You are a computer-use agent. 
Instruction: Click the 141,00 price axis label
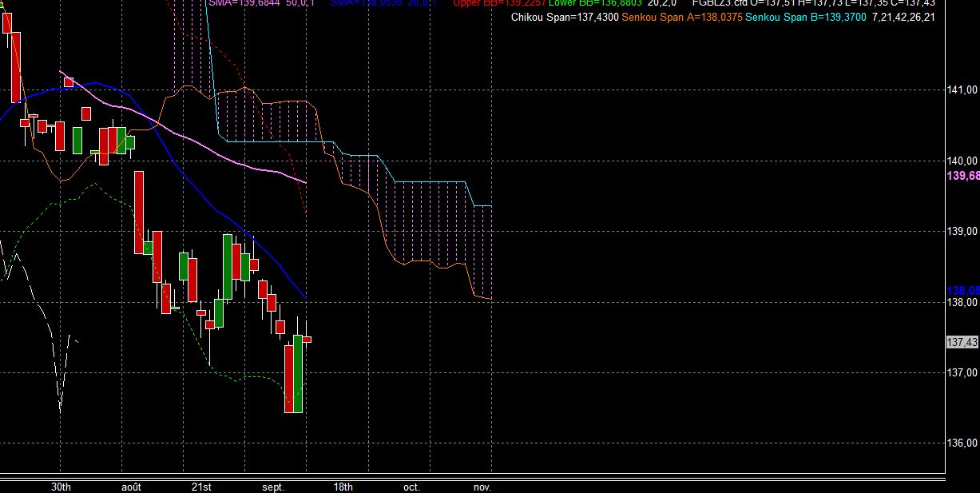tap(962, 89)
